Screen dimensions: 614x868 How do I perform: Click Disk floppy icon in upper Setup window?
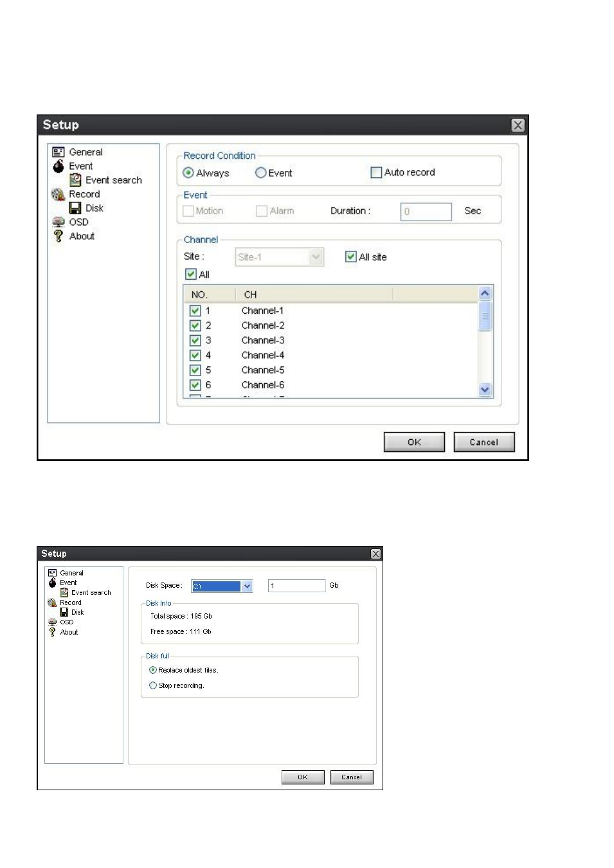pyautogui.click(x=75, y=208)
